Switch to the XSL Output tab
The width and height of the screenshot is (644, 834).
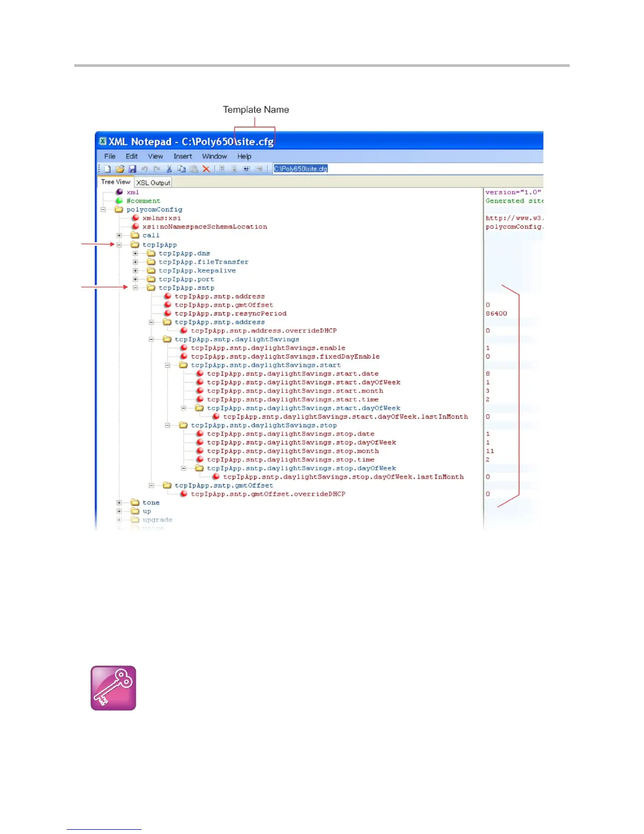point(153,183)
